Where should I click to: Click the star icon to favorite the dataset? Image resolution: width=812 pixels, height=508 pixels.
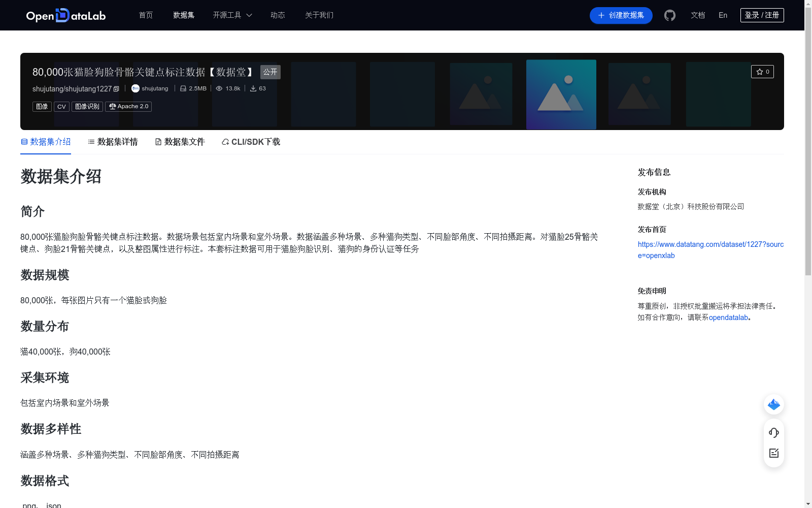[x=760, y=72]
